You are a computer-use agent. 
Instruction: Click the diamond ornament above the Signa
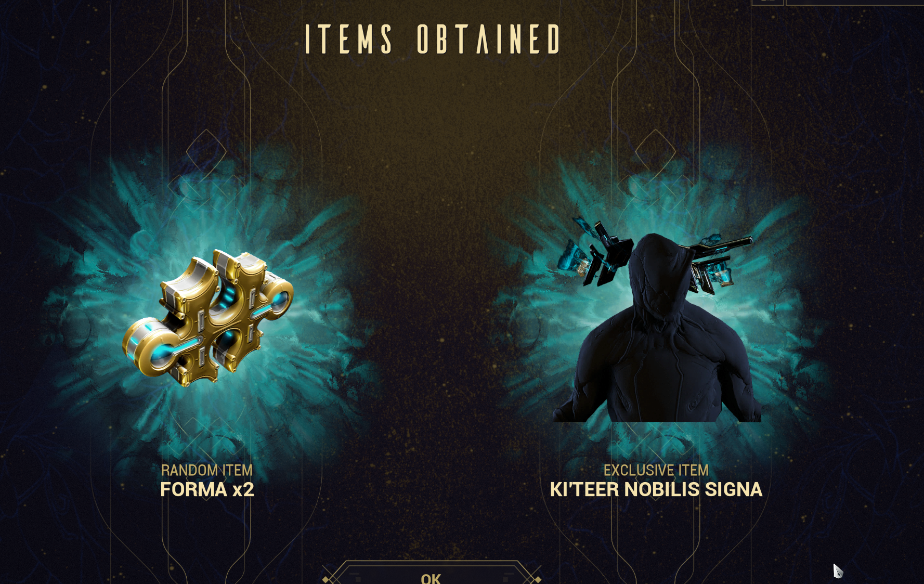pos(655,151)
